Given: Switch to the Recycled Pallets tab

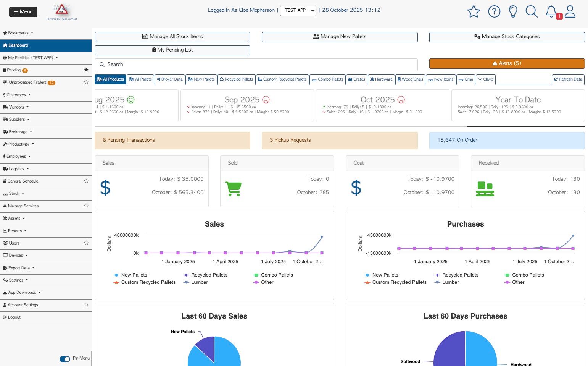Looking at the screenshot, I should point(236,79).
